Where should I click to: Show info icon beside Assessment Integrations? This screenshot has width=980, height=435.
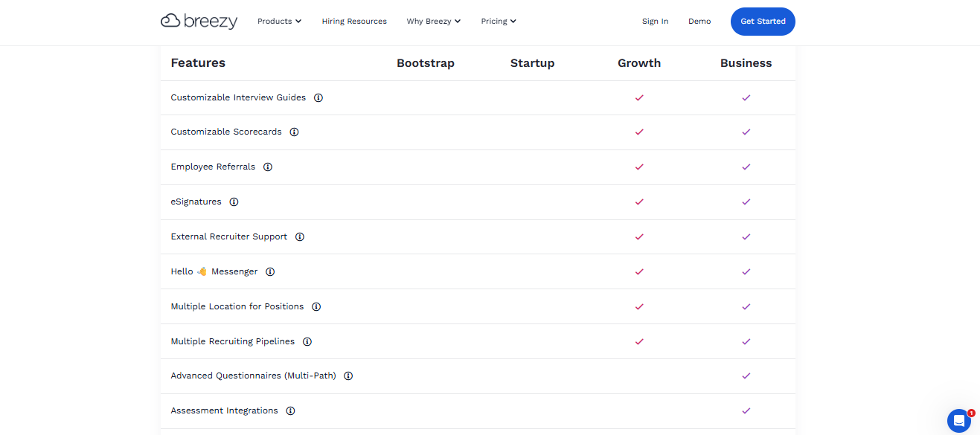(290, 411)
